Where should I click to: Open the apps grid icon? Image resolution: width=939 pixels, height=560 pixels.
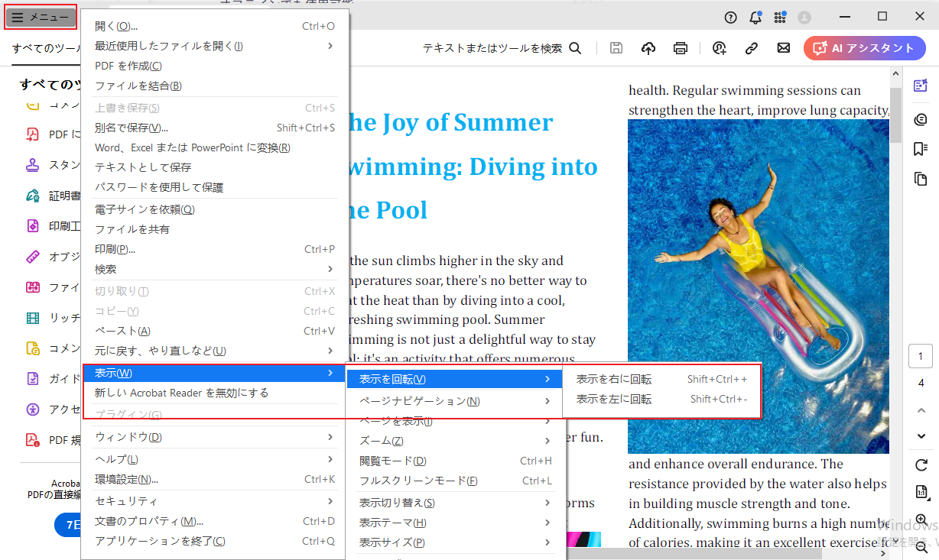click(780, 17)
